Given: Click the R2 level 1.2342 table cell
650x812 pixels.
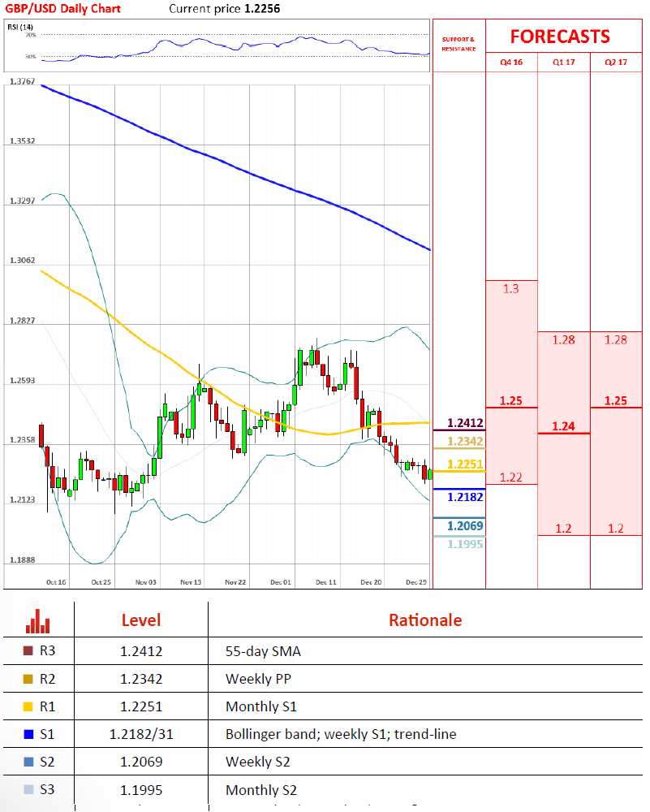Looking at the screenshot, I should click(141, 679).
